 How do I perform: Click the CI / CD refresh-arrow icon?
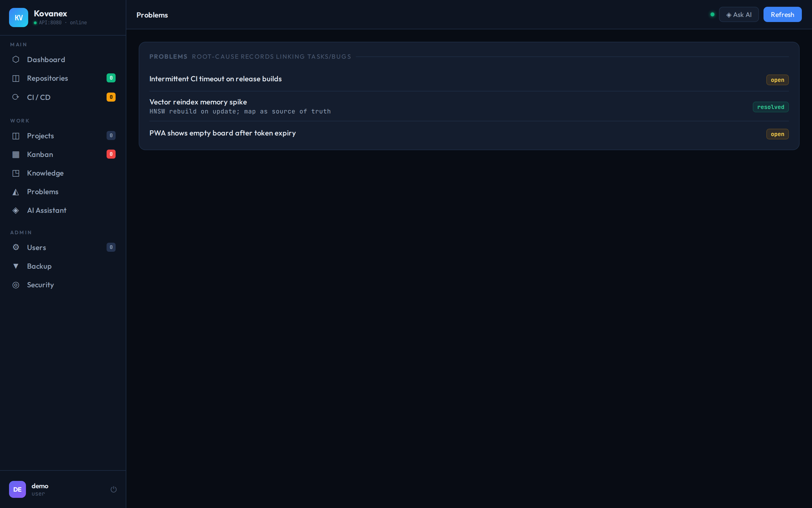click(x=16, y=97)
